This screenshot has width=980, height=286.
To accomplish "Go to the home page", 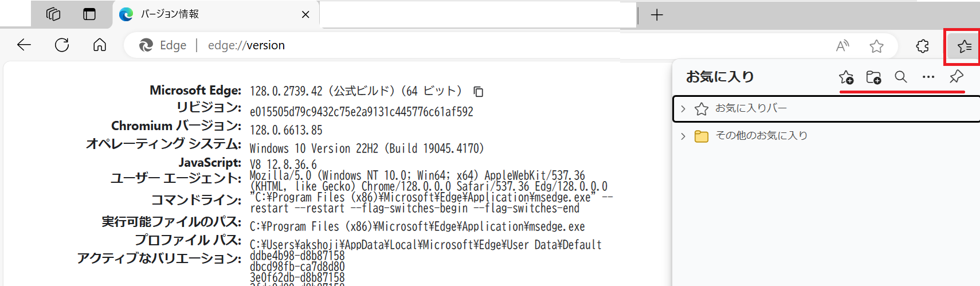I will [100, 45].
